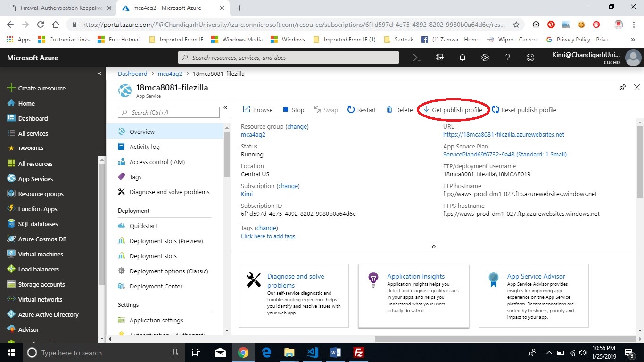The width and height of the screenshot is (644, 362).
Task: Open the mca4ag2 resource group link
Action: click(253, 134)
